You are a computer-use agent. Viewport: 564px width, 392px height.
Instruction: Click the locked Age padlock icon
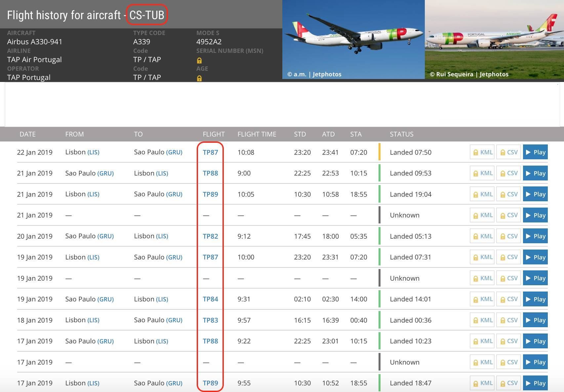(199, 78)
